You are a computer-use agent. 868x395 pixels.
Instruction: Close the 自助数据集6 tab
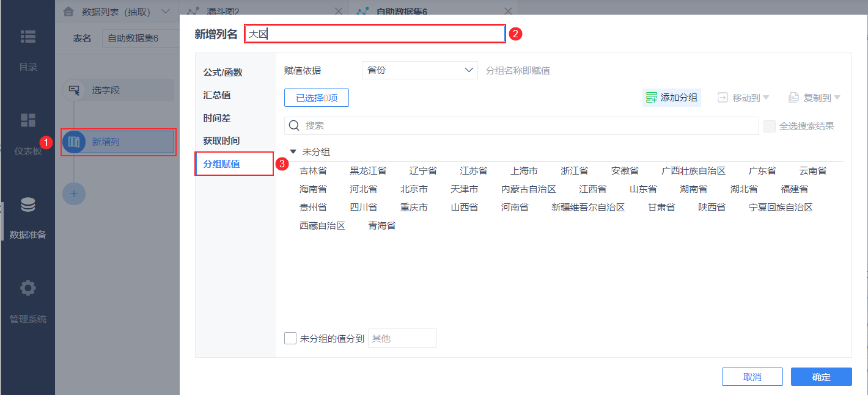[507, 11]
